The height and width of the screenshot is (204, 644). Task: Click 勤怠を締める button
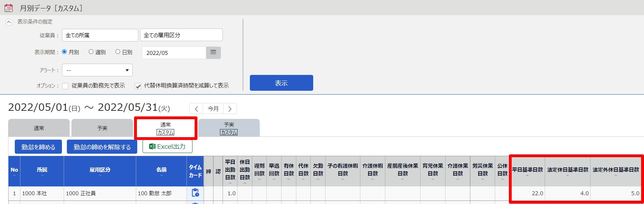coord(38,147)
